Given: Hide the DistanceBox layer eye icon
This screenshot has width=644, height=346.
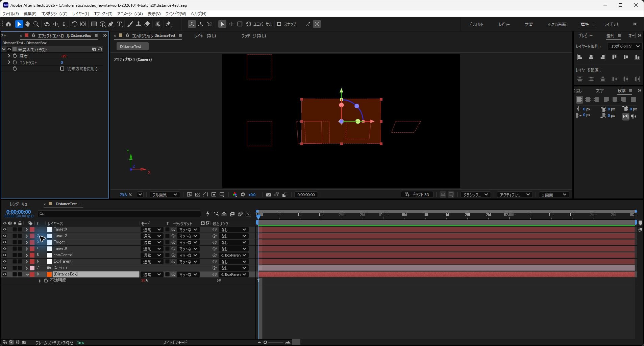Looking at the screenshot, I should pyautogui.click(x=5, y=274).
